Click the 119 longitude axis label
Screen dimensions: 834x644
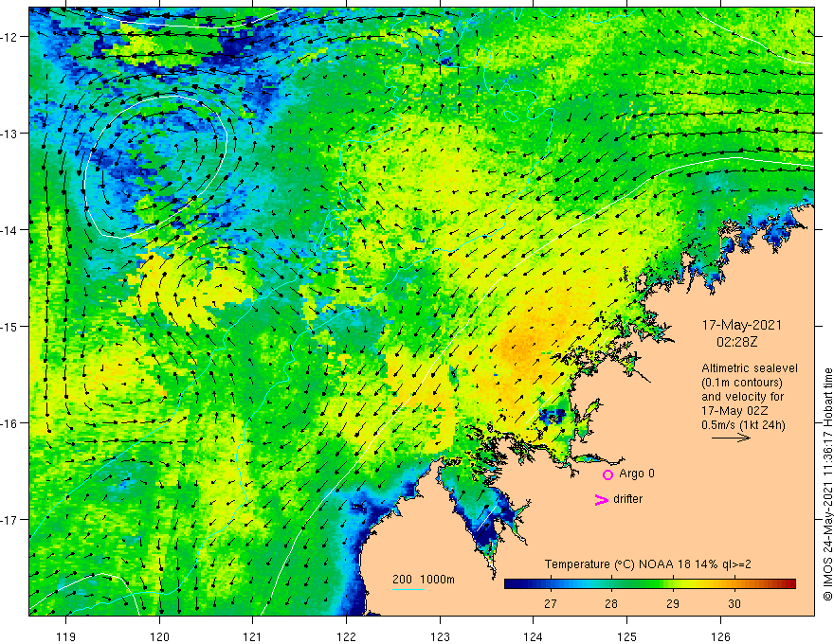(x=66, y=636)
